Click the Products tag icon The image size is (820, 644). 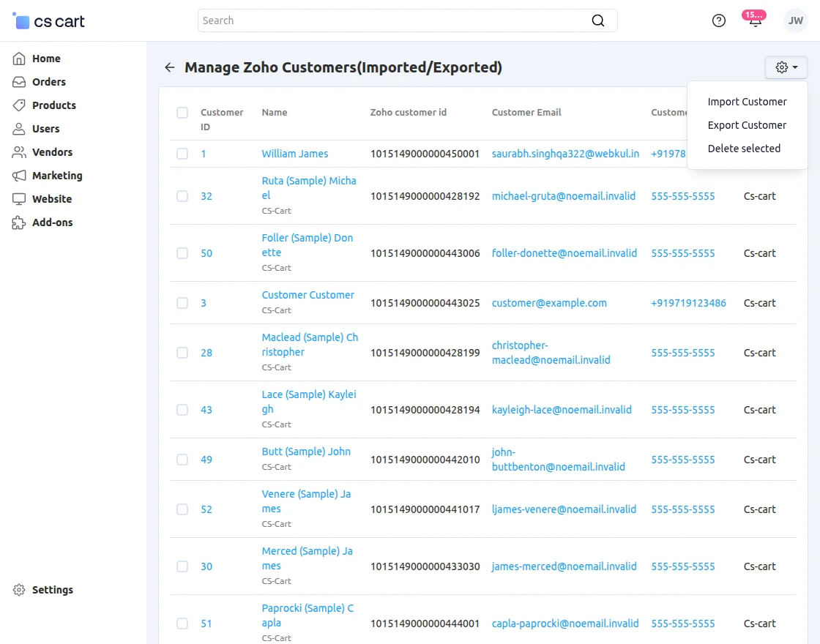pos(19,105)
